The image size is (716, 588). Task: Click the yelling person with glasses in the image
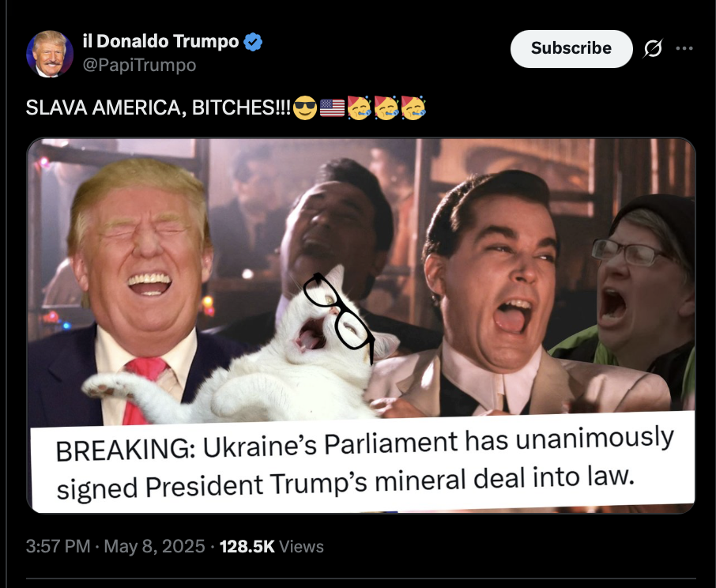[x=639, y=292]
